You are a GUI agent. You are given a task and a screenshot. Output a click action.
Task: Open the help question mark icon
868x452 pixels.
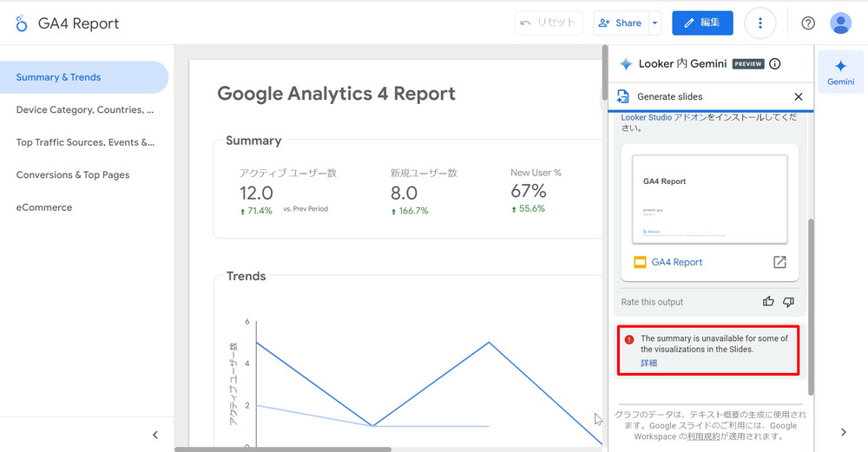point(808,23)
